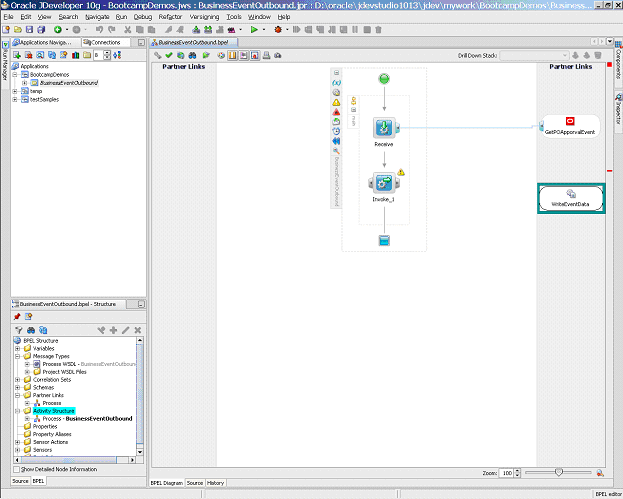This screenshot has width=623, height=499.
Task: Click the binoculars Find icon in BPEL toolbar
Action: point(192,55)
